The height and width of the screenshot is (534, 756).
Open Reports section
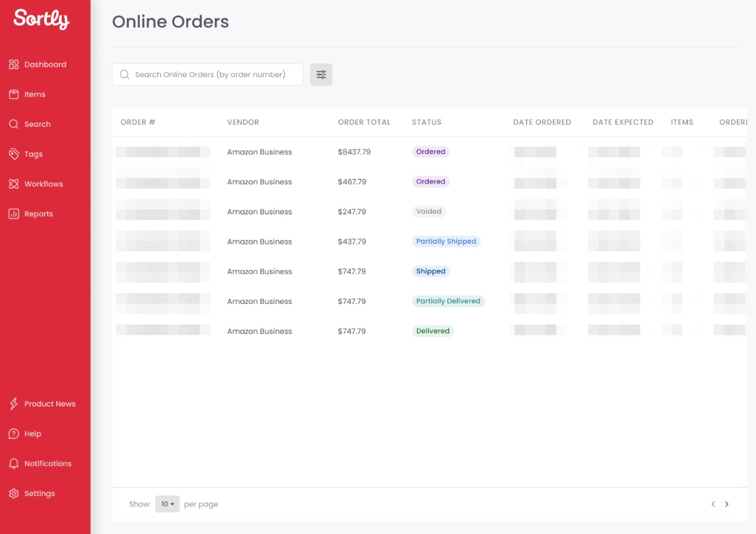click(39, 214)
